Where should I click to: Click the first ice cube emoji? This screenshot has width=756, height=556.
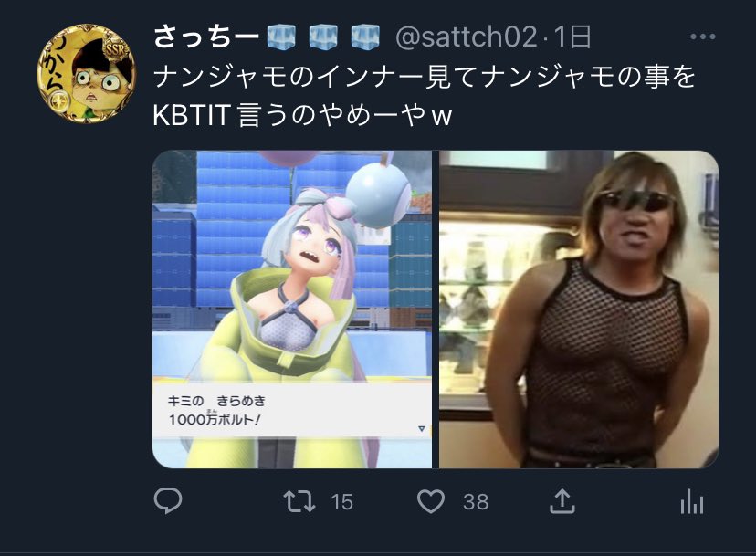tap(281, 37)
